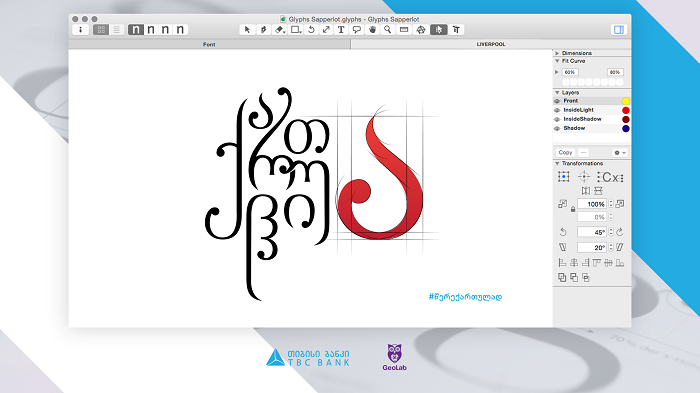700x393 pixels.
Task: Click the 45° rotation angle field
Action: [592, 232]
